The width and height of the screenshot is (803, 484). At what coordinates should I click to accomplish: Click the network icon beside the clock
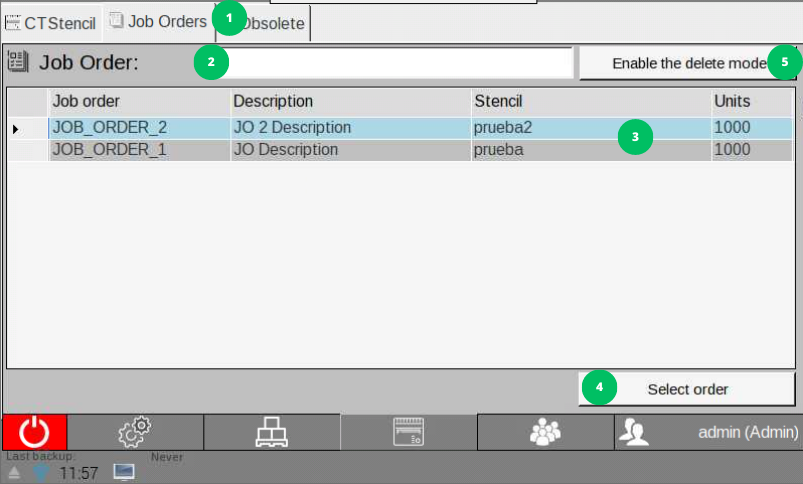point(41,471)
